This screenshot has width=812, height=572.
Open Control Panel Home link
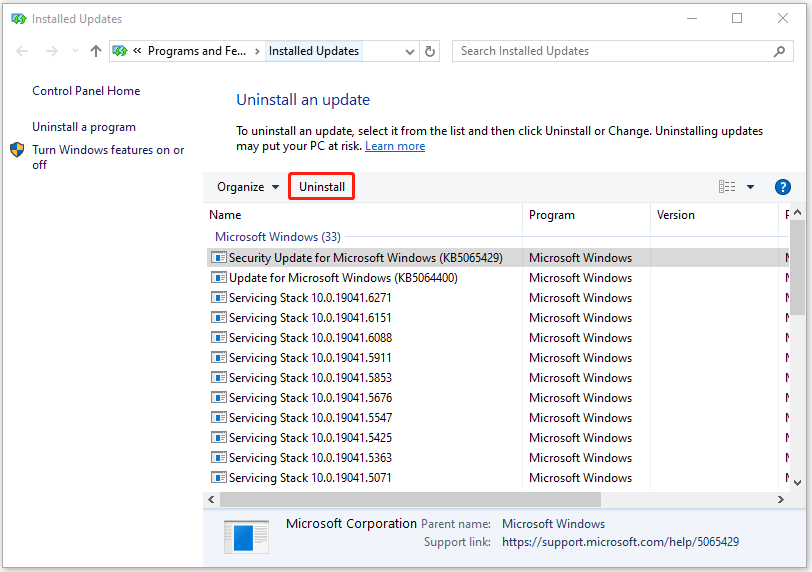pos(86,91)
